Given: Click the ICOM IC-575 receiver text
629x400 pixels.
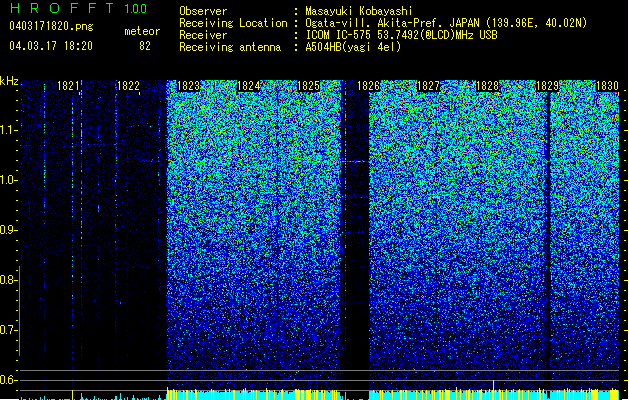Looking at the screenshot, I should 401,35.
